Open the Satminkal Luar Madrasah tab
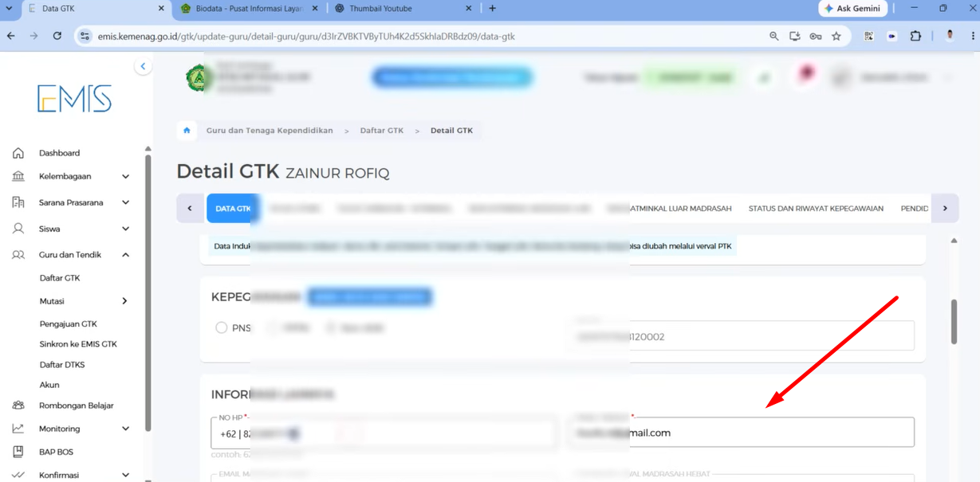This screenshot has width=980, height=482. 668,209
